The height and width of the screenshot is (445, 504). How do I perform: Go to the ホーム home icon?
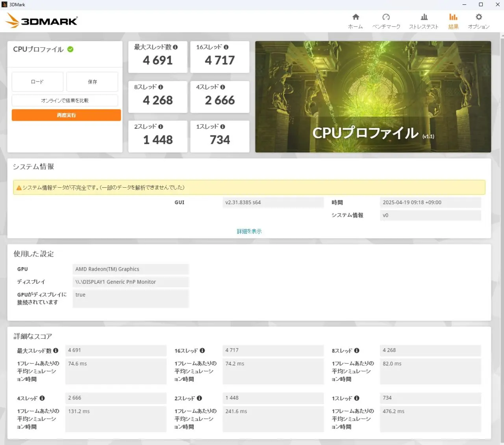click(x=356, y=17)
